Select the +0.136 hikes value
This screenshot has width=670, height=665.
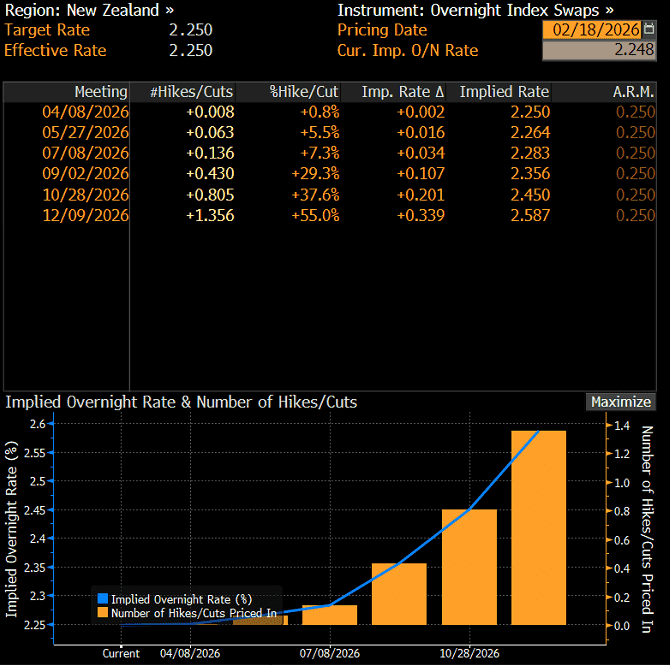210,153
